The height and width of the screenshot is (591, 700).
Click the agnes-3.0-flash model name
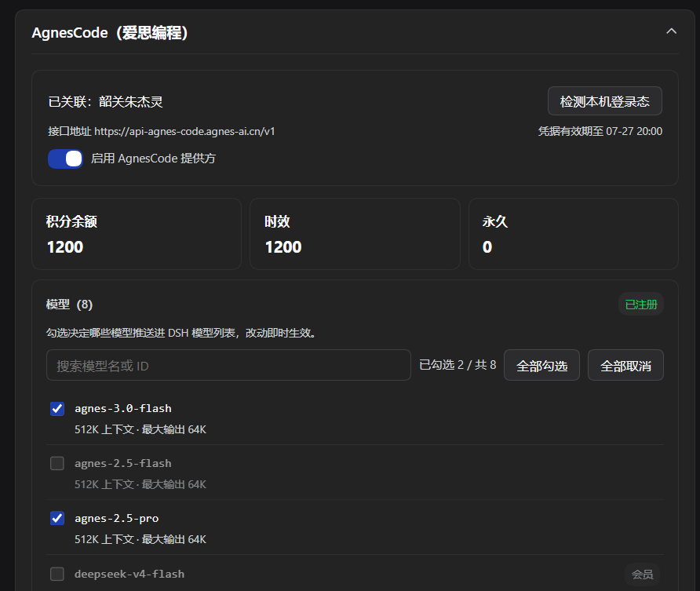click(122, 408)
